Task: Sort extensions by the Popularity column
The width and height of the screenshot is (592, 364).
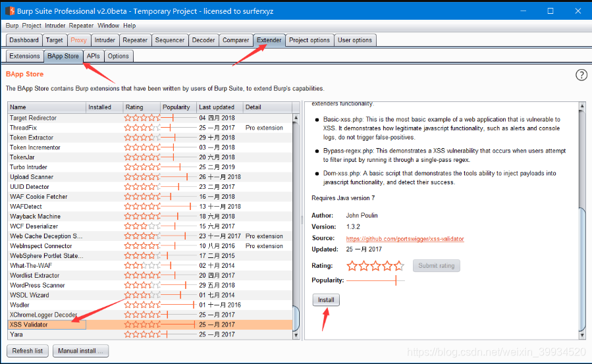Action: tap(178, 107)
